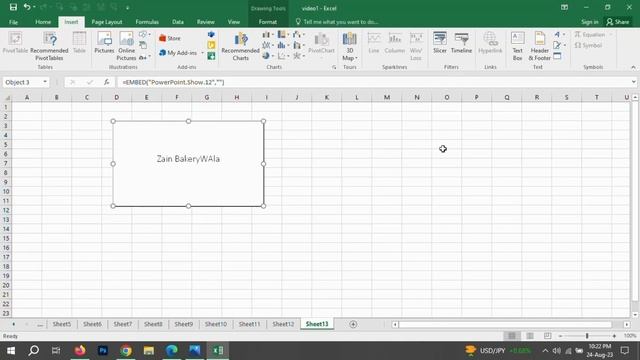Click the zoom slider handle
640x360 pixels.
pyautogui.click(x=587, y=336)
